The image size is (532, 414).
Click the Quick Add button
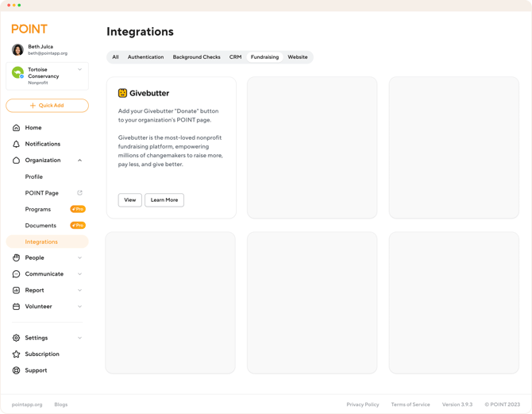[x=47, y=106]
